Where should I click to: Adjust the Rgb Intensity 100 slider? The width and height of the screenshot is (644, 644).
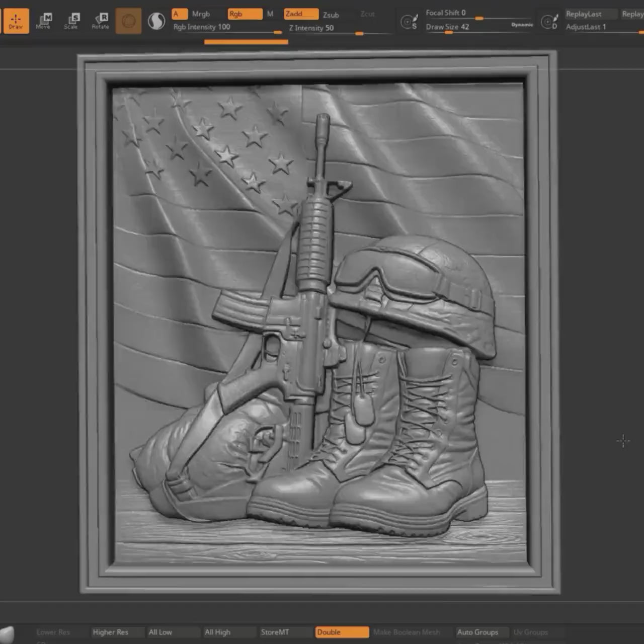coord(227,27)
